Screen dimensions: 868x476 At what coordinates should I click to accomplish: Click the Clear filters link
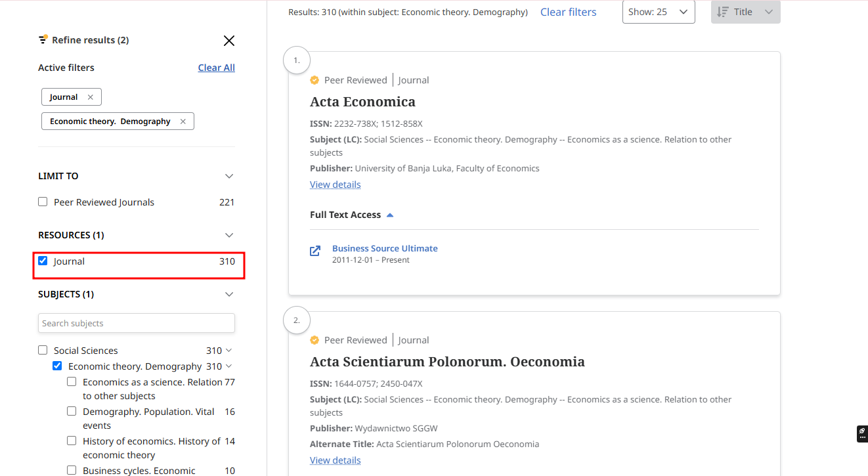click(x=568, y=12)
